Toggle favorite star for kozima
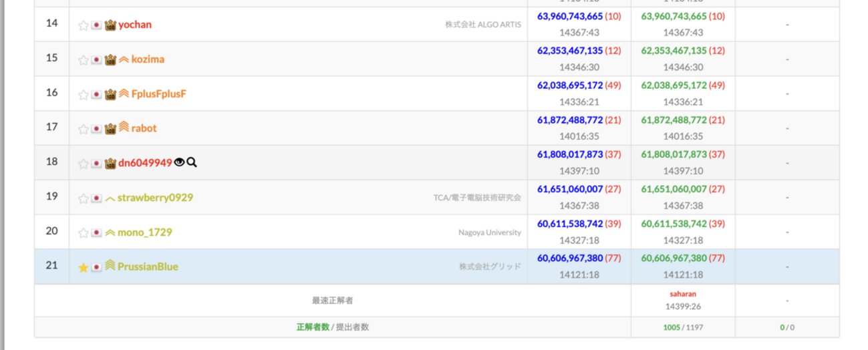Image resolution: width=868 pixels, height=350 pixels. pyautogui.click(x=83, y=60)
